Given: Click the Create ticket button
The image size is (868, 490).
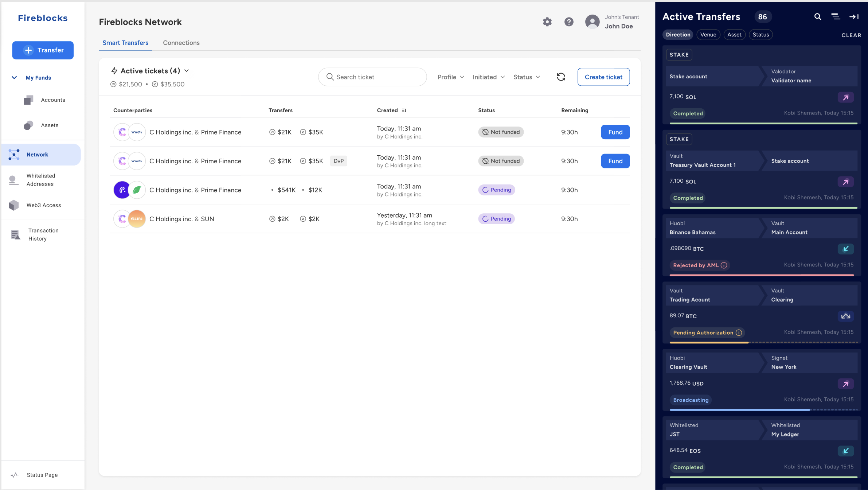Looking at the screenshot, I should [x=603, y=77].
